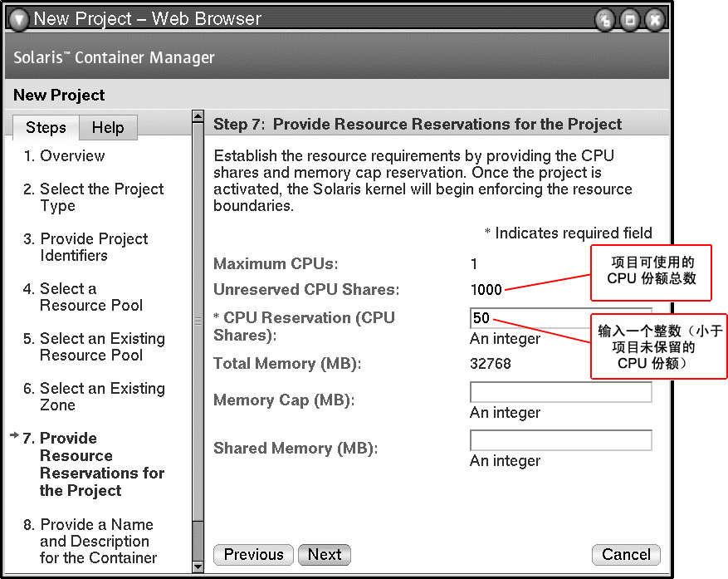Click the steps pane scroll up arrow
Image resolution: width=728 pixels, height=579 pixels.
pyautogui.click(x=198, y=116)
